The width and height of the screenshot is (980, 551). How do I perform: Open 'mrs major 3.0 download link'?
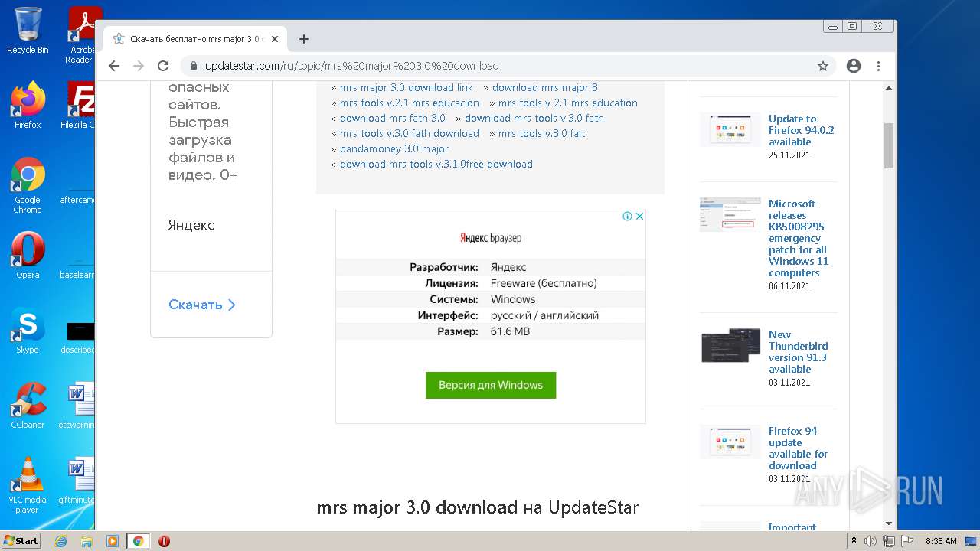[x=407, y=87]
